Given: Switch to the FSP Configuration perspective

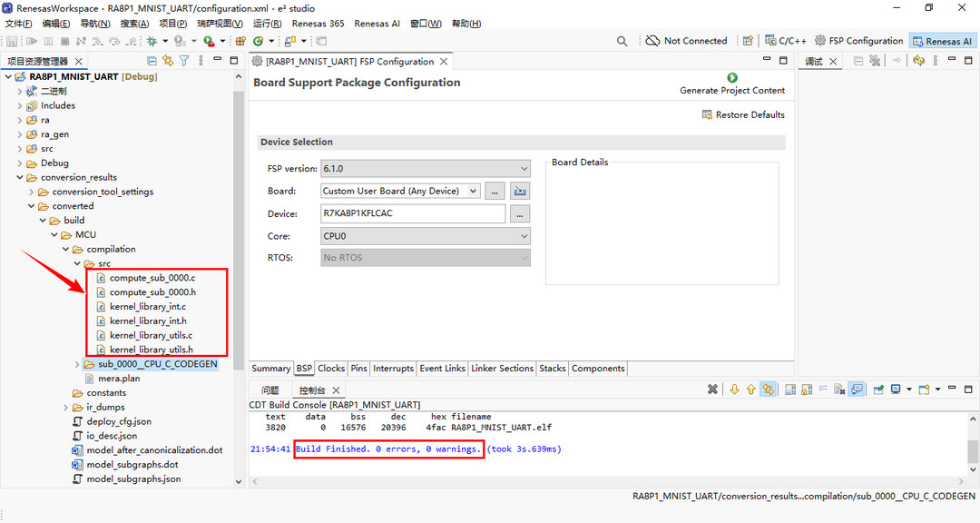Looking at the screenshot, I should point(859,41).
